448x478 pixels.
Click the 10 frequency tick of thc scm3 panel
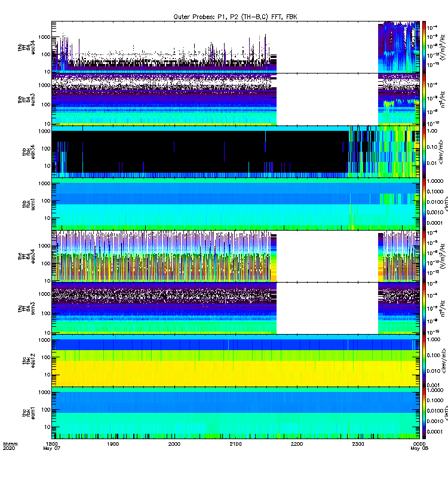(x=47, y=333)
